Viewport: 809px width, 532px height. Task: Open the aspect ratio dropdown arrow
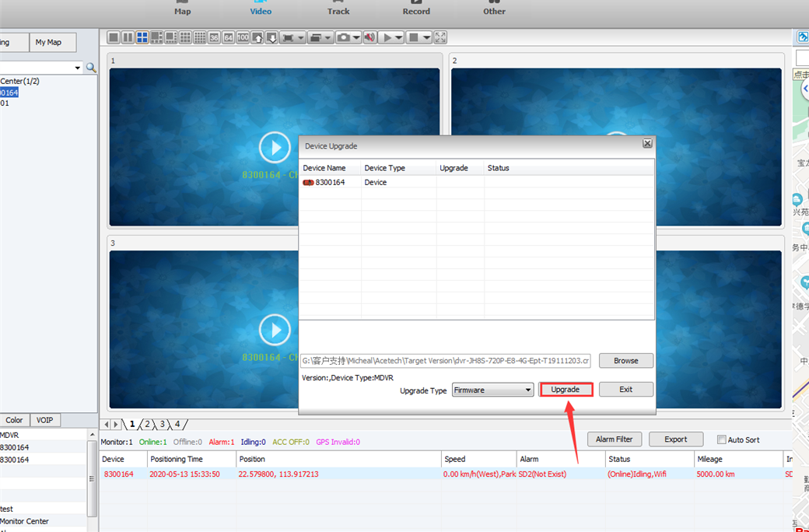point(301,37)
